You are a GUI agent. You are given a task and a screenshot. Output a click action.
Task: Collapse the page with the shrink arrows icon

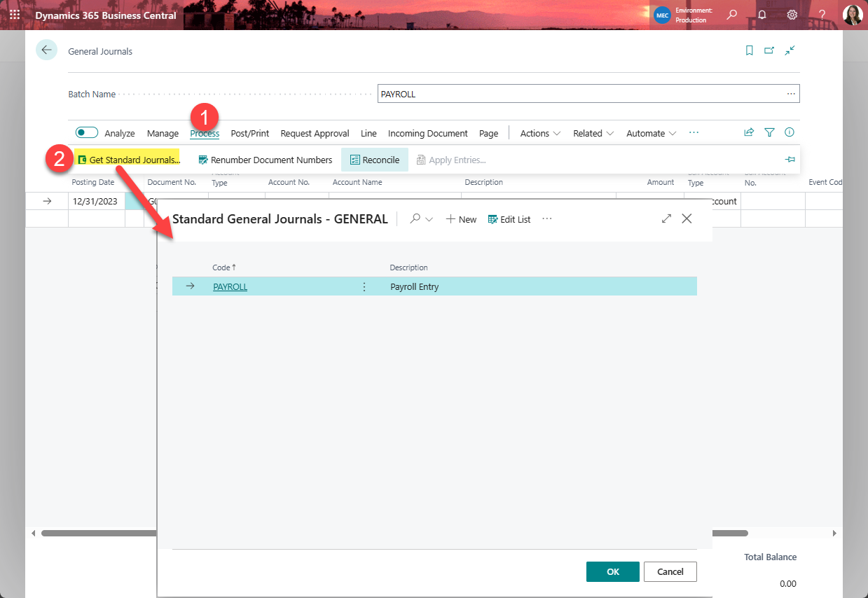click(790, 50)
